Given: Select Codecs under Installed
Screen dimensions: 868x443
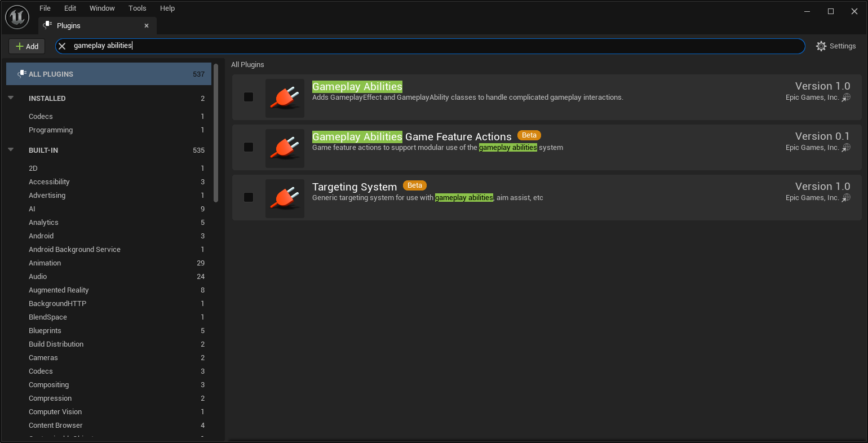Looking at the screenshot, I should [109, 116].
